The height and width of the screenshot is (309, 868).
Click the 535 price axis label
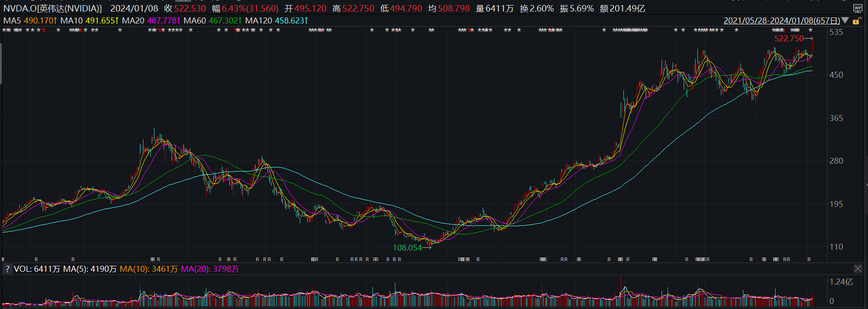(836, 32)
